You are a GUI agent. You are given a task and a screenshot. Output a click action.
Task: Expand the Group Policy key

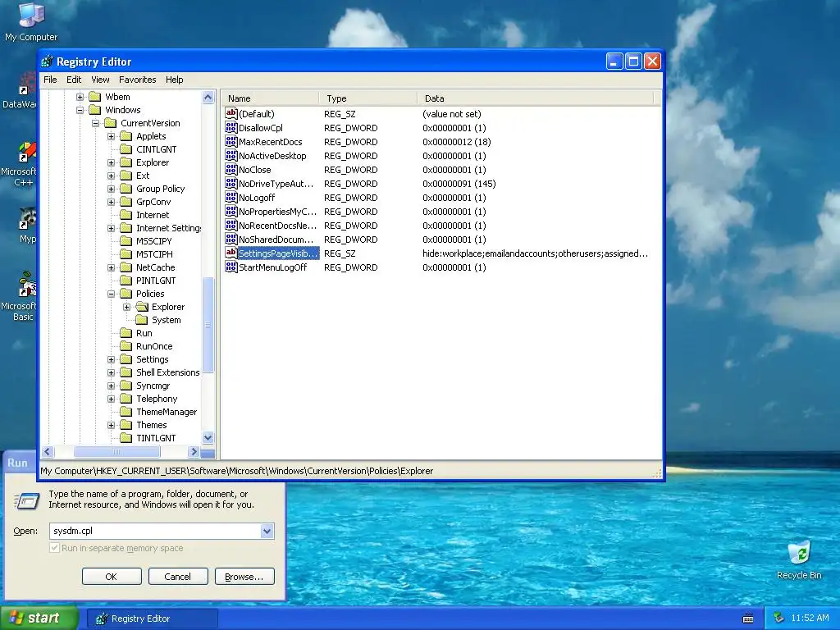111,189
